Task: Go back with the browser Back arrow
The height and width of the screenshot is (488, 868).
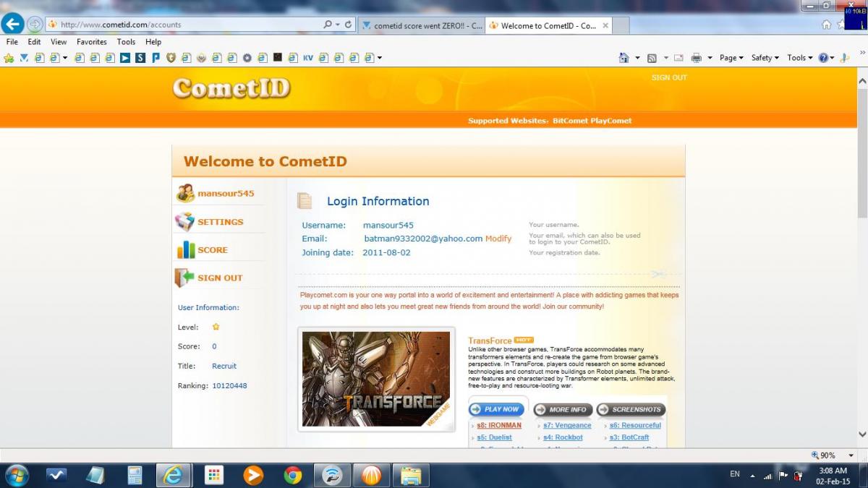Action: coord(12,24)
